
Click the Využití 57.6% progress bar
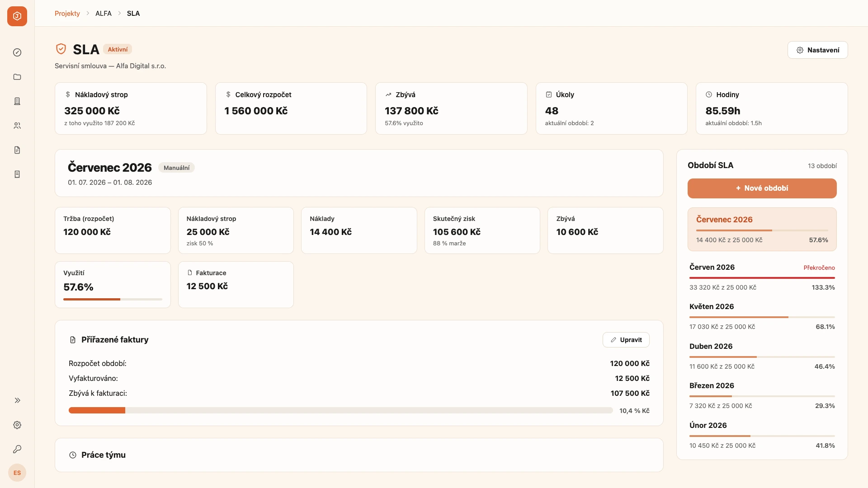tap(113, 299)
